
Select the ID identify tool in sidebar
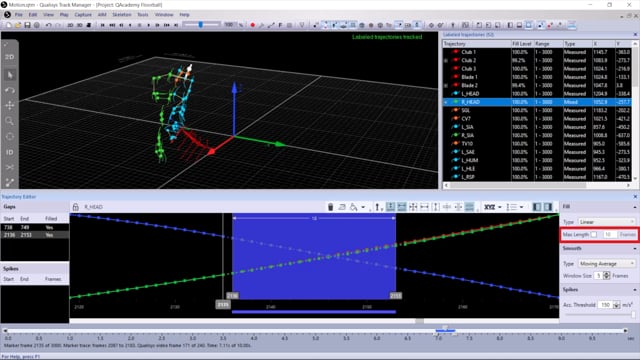10,152
